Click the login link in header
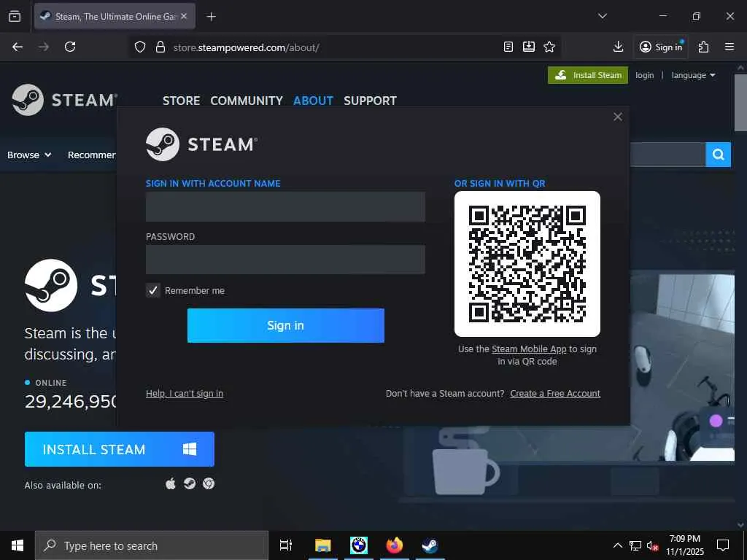Viewport: 747px width, 560px height. tap(644, 75)
